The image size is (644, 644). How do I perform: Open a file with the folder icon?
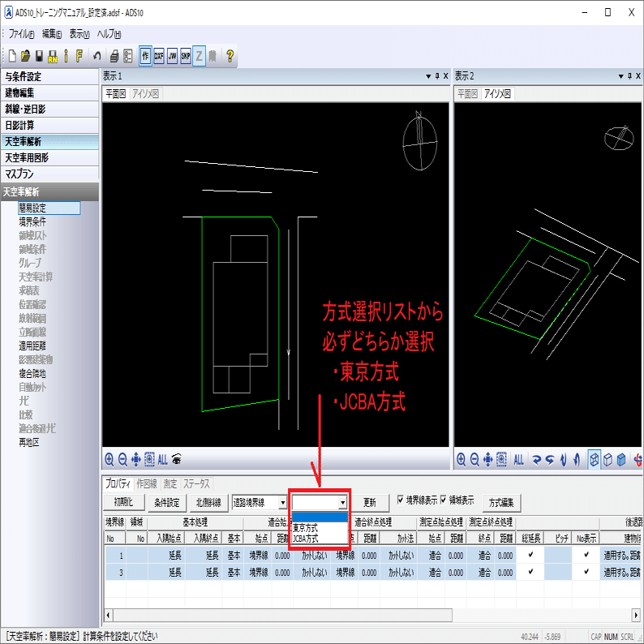[25, 56]
